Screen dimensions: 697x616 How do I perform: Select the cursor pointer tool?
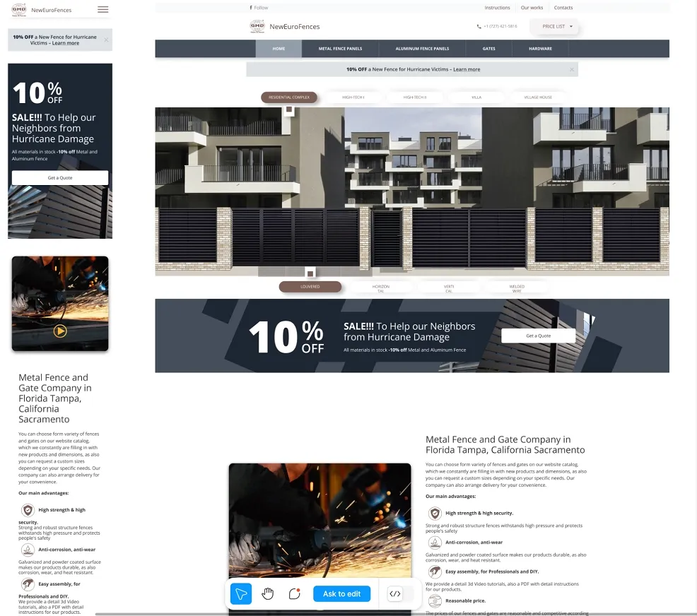tap(241, 593)
